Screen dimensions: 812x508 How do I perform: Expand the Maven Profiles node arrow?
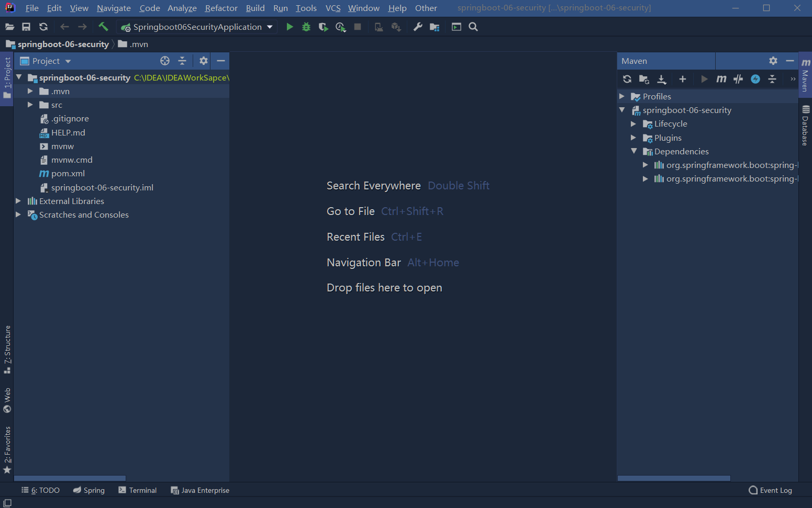click(x=622, y=96)
